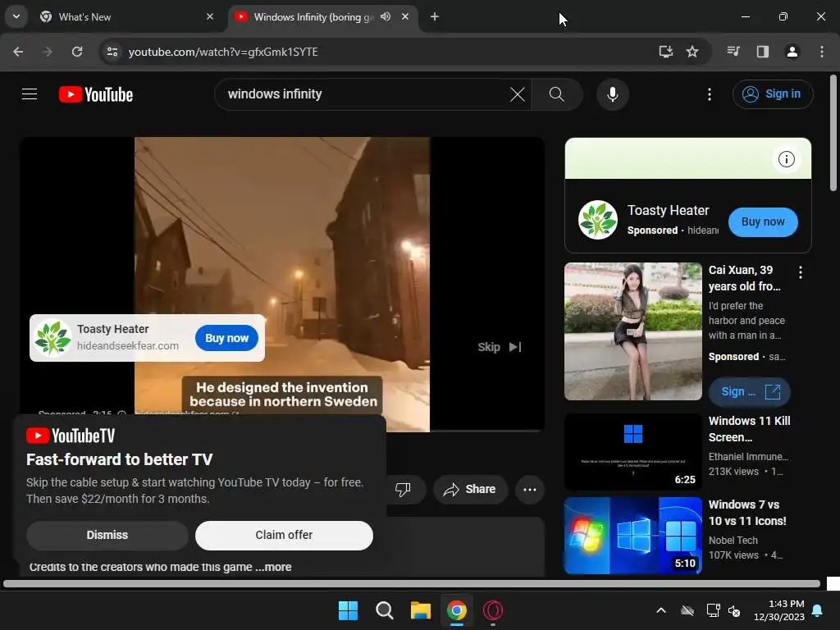Start voice search with the microphone
This screenshot has height=630, width=840.
pyautogui.click(x=612, y=94)
